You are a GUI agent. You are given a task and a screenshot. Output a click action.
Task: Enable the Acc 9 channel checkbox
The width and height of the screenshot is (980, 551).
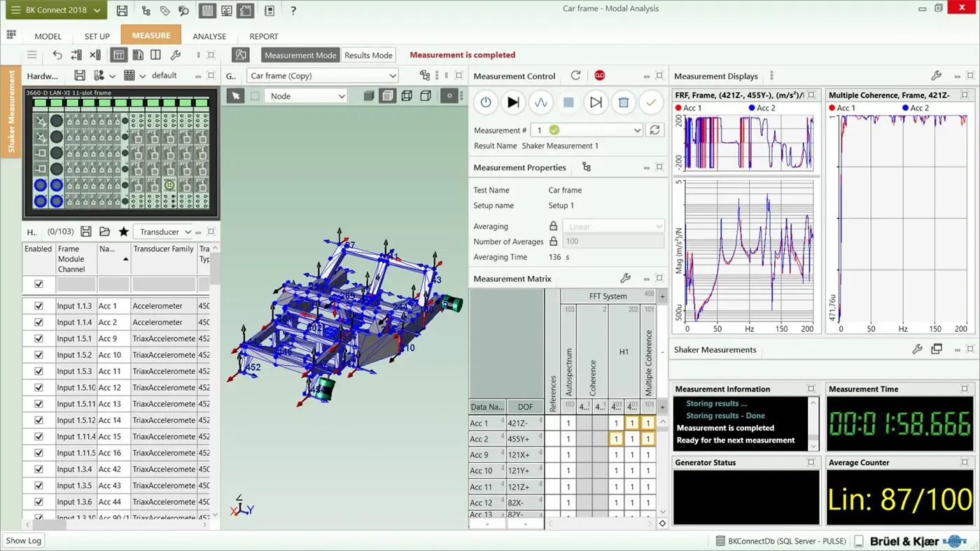(38, 338)
